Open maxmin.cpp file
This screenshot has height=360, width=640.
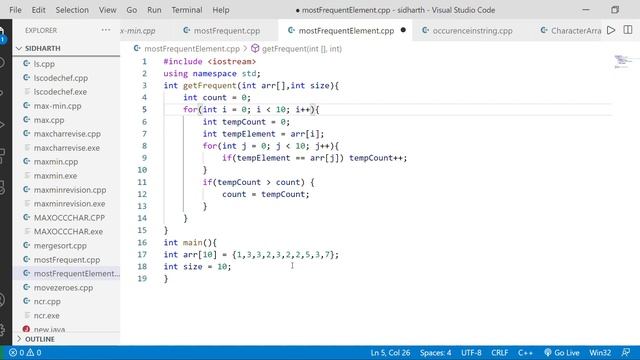(x=56, y=162)
